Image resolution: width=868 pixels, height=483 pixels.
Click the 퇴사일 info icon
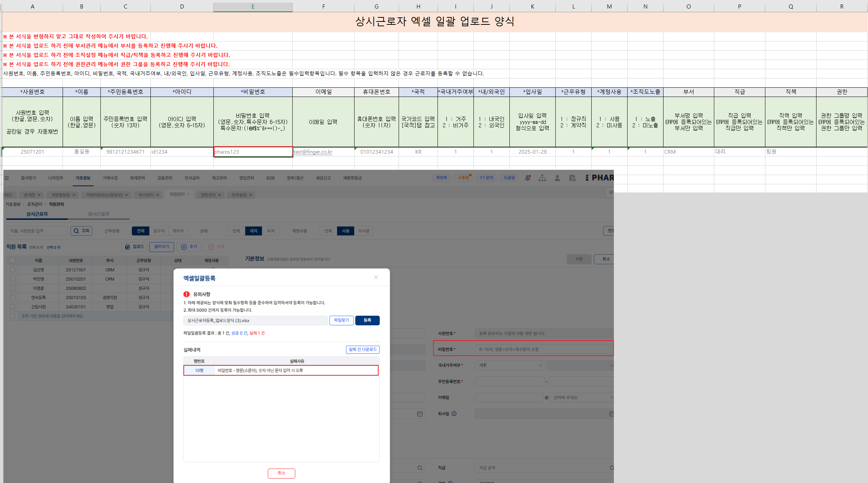coord(454,414)
